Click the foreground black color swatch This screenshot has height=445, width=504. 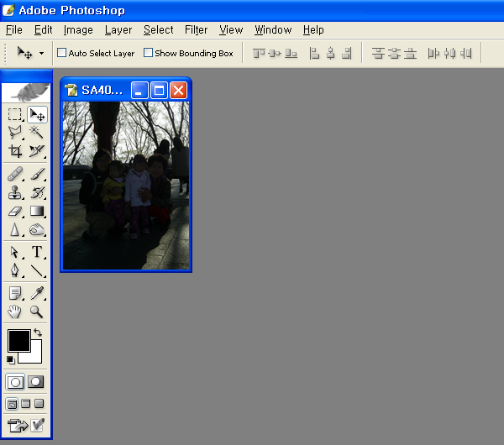coord(19,341)
